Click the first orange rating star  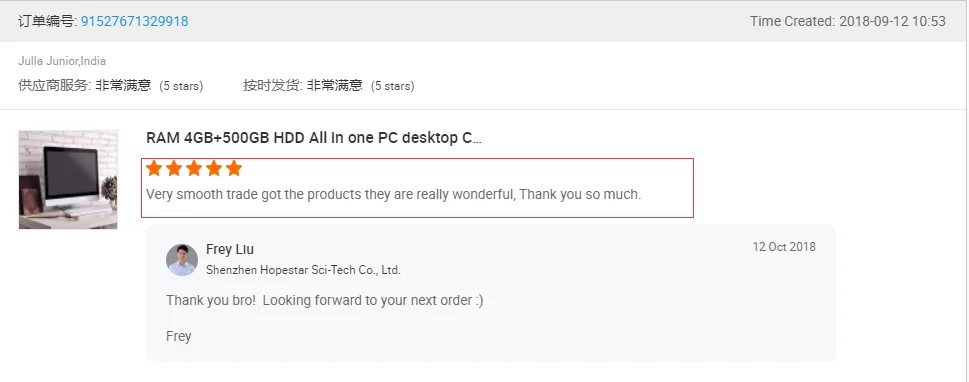(x=154, y=168)
